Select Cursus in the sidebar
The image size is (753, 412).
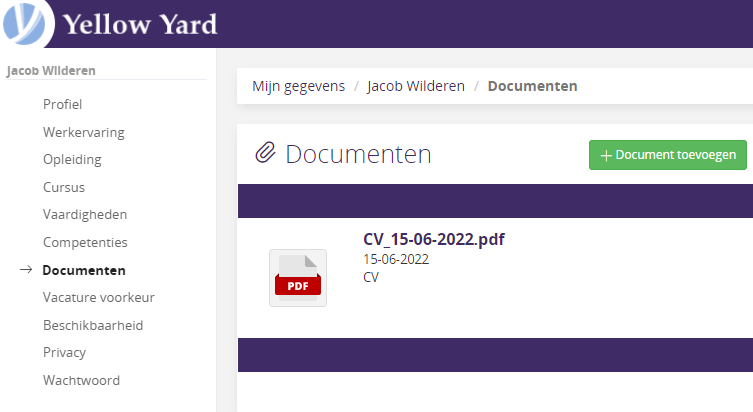(x=64, y=187)
